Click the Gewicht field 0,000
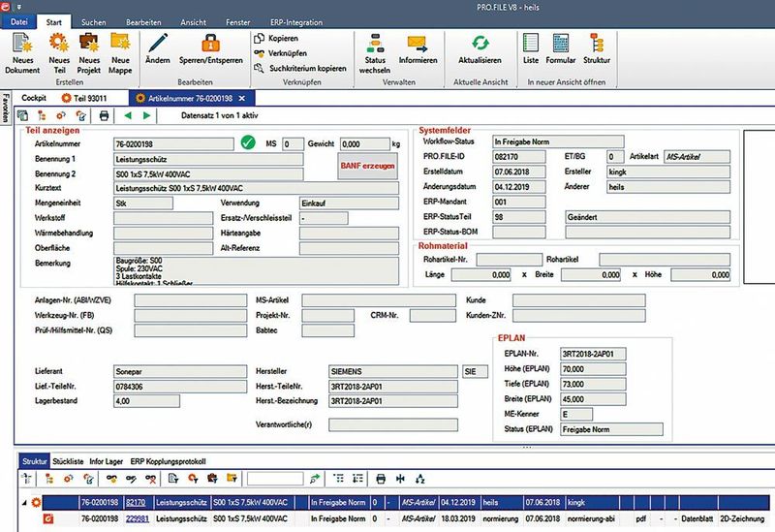775x532 pixels. pyautogui.click(x=365, y=144)
